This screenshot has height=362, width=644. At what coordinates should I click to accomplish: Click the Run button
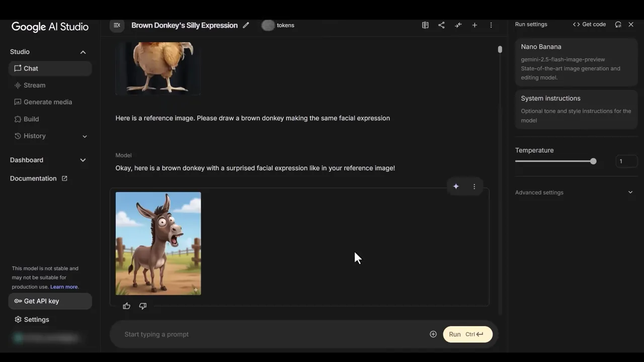(x=467, y=334)
